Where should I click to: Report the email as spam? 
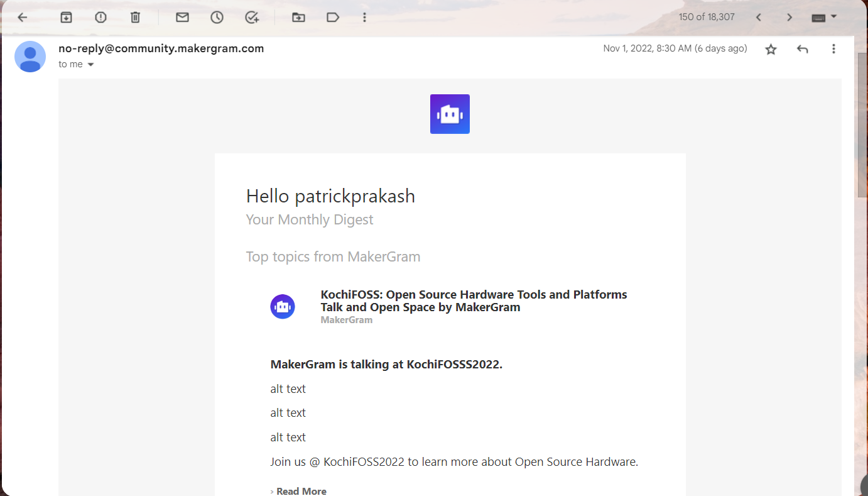100,17
